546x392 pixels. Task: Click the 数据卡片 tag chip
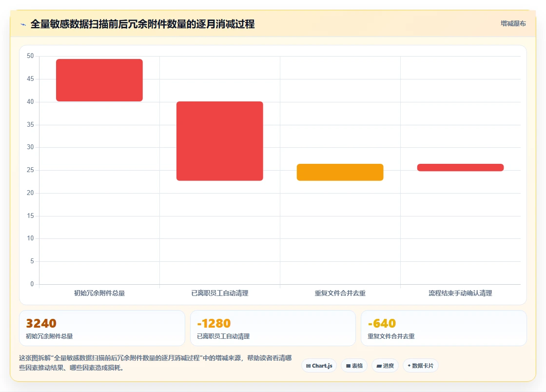(421, 366)
